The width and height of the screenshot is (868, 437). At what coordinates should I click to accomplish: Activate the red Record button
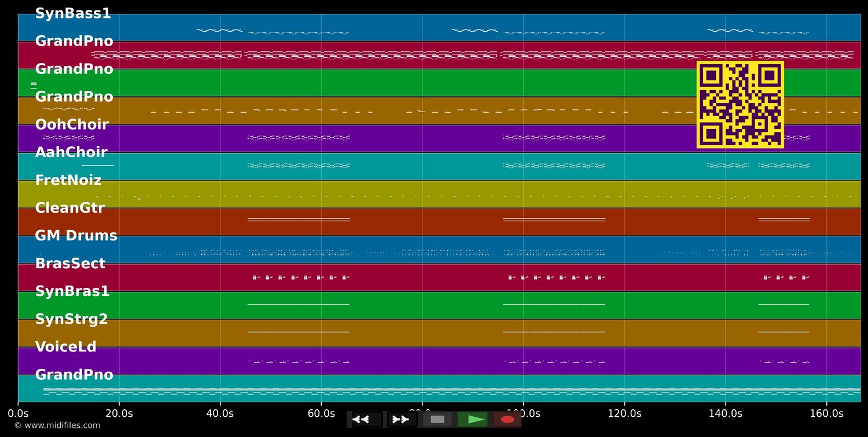(x=507, y=420)
